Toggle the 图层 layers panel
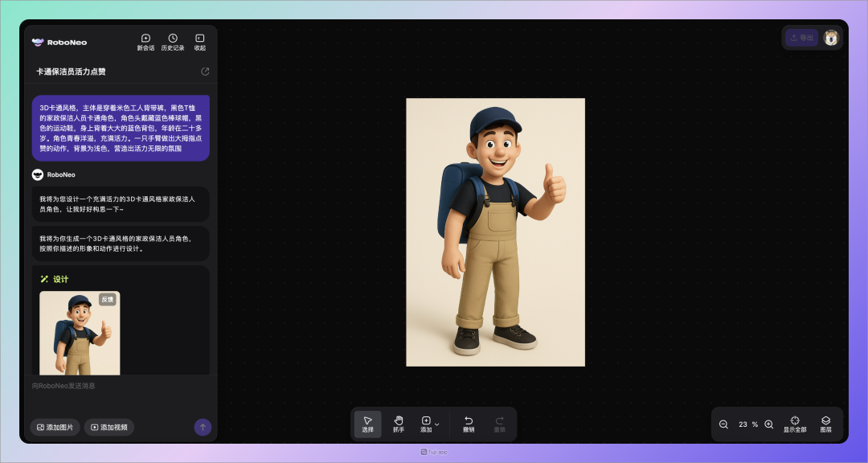The height and width of the screenshot is (463, 868). 825,424
